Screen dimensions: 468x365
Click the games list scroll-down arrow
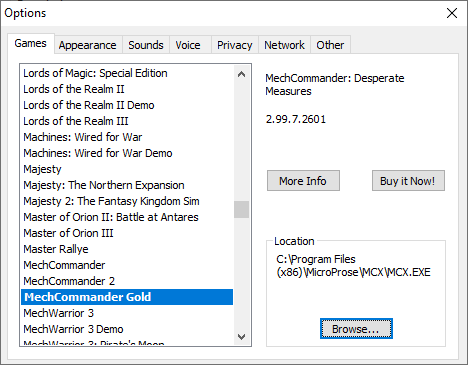coord(242,337)
